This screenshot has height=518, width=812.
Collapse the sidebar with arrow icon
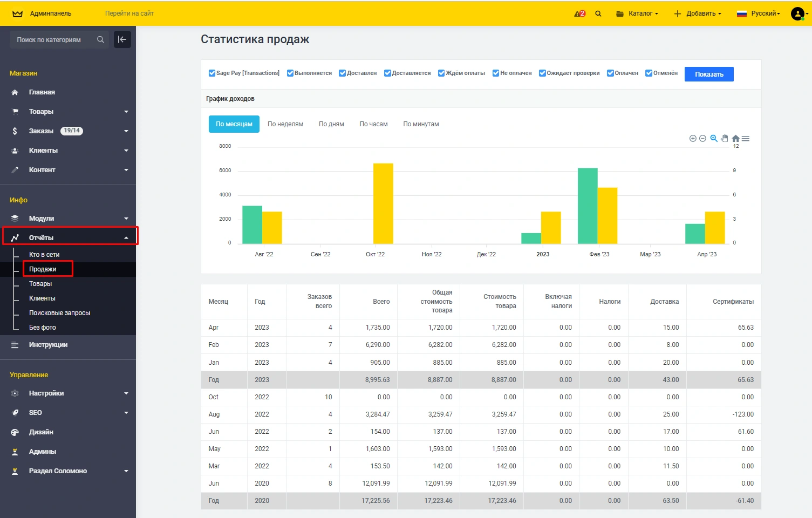point(122,39)
